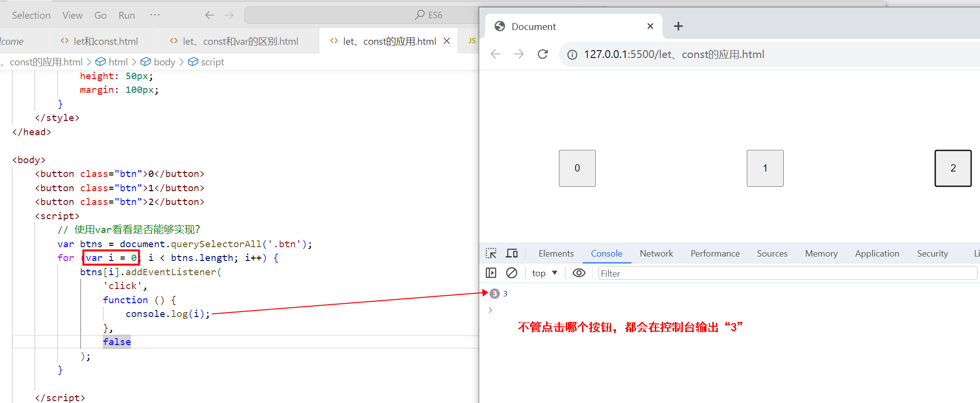Switch to the partially visible JS editor tab
This screenshot has width=980, height=403.
(471, 41)
